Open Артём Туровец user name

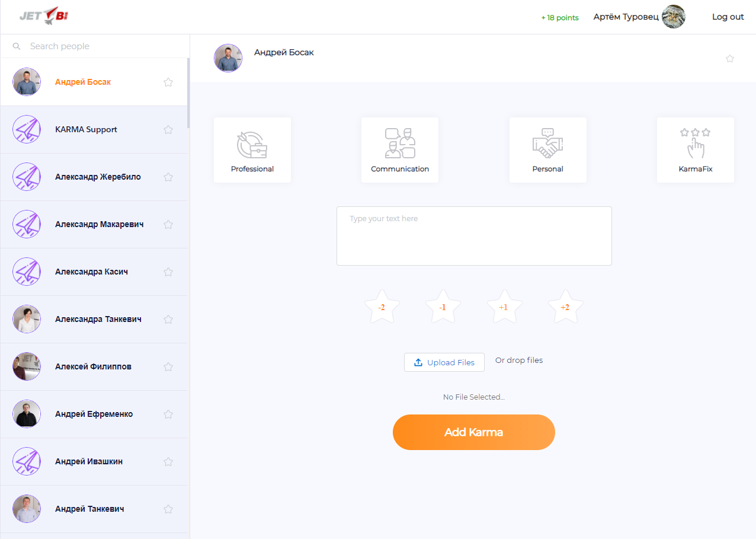coord(626,17)
